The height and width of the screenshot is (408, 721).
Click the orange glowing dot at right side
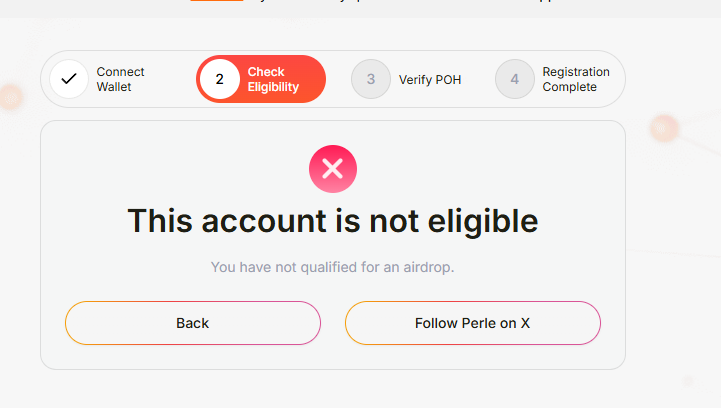click(664, 128)
